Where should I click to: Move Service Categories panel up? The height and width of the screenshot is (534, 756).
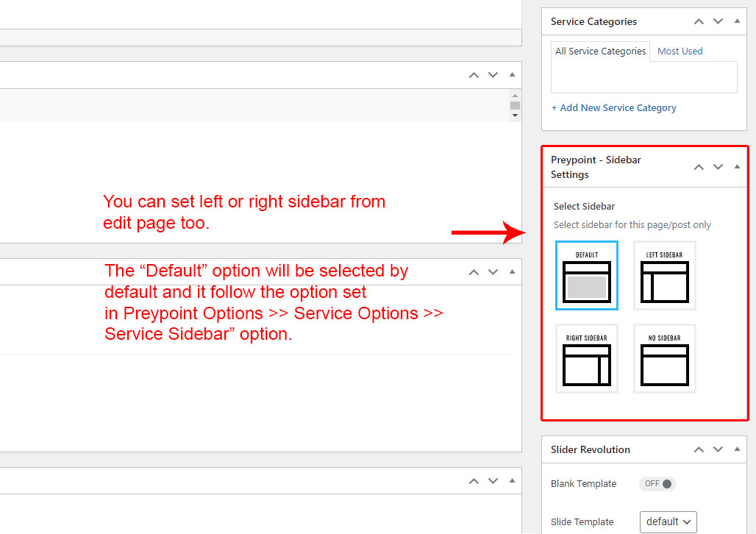[x=699, y=21]
